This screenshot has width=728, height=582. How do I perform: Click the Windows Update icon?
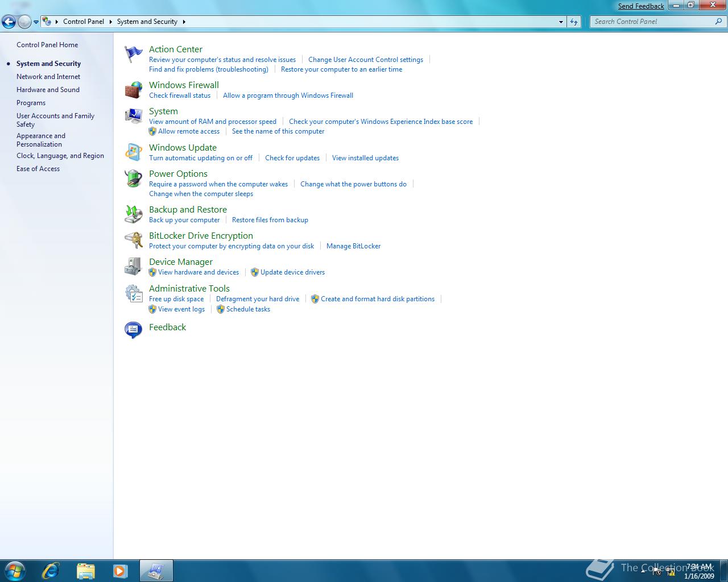134,152
